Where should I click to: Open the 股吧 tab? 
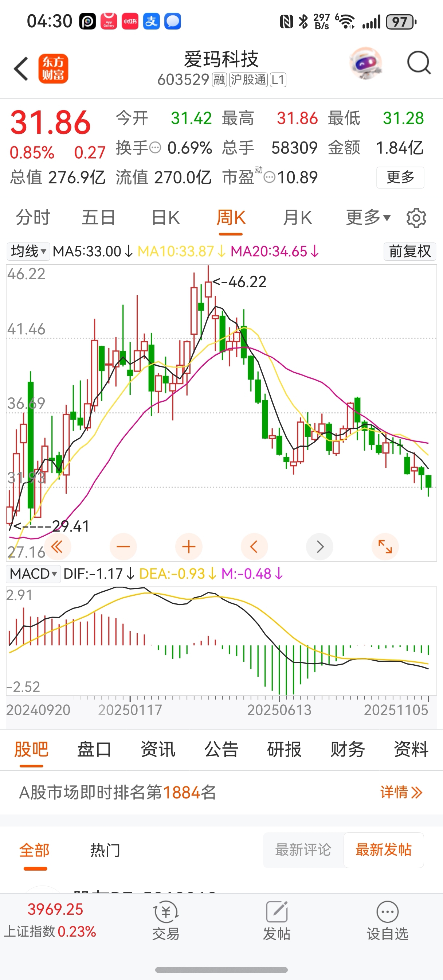tap(32, 750)
